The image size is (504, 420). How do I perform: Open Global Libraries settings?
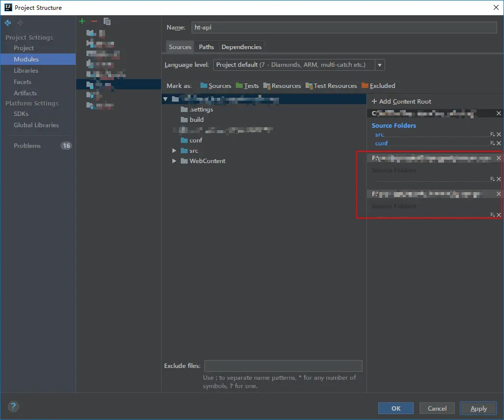pyautogui.click(x=36, y=125)
